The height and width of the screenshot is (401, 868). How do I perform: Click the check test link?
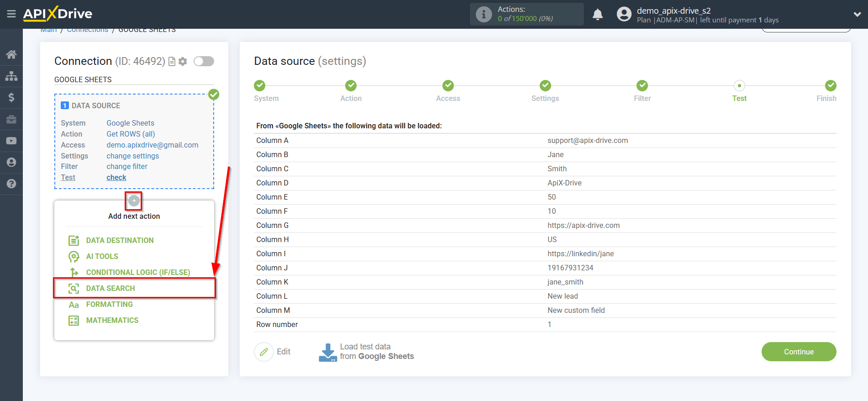click(116, 178)
